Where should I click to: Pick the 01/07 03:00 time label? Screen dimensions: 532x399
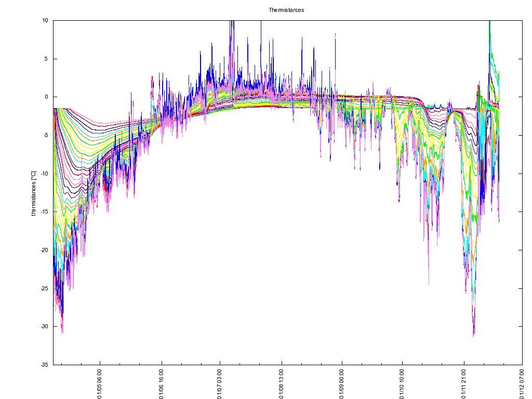click(220, 383)
